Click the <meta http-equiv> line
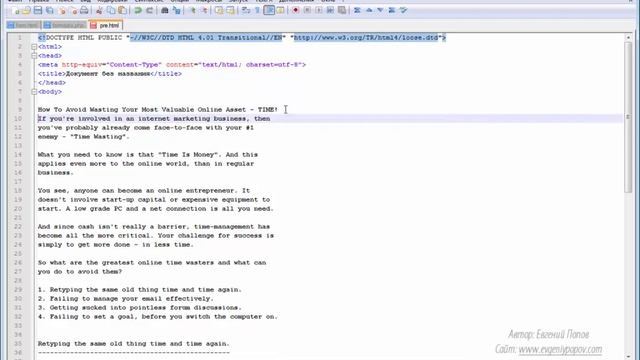Viewport: 640px width, 360px height. 172,64
